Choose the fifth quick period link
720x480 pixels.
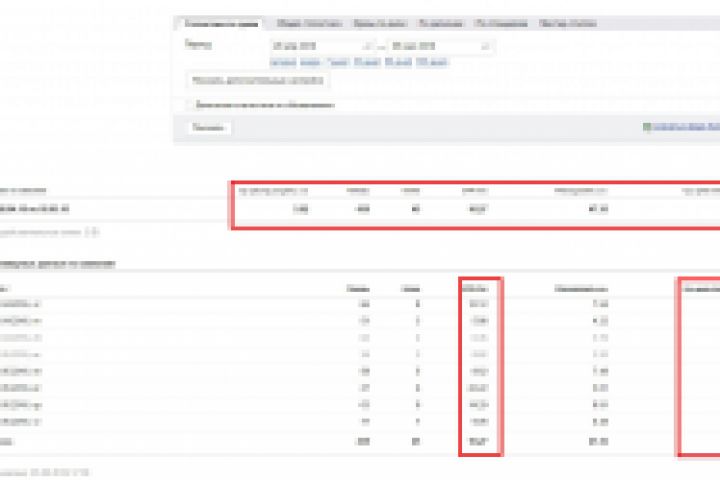point(398,62)
